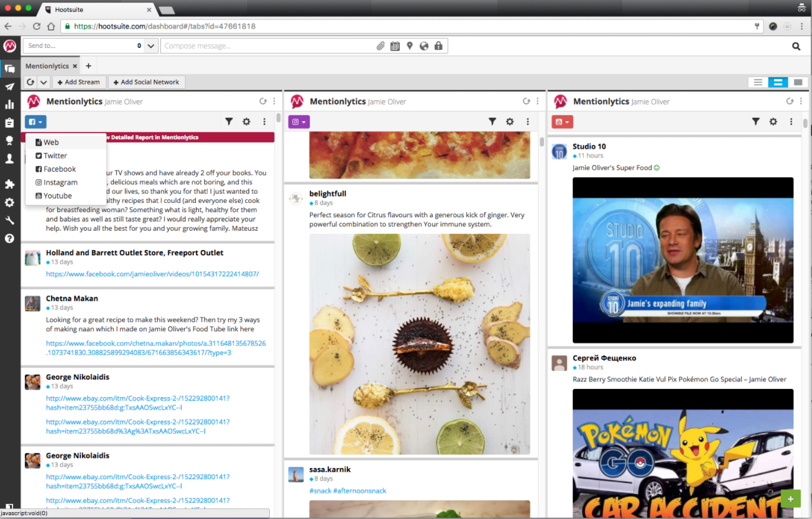Open Analytics bar chart icon in the sidebar
Screen dimensions: 812x519
[x=9, y=105]
